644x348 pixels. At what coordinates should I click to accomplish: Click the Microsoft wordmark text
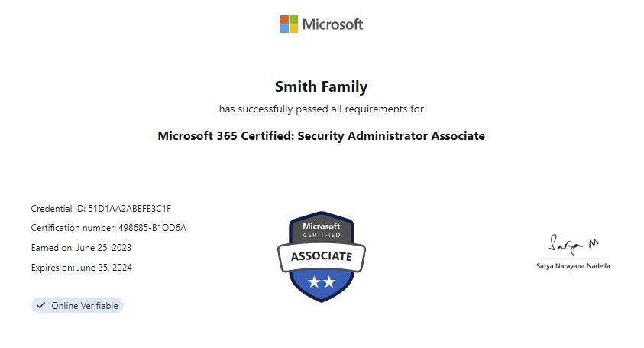(x=332, y=24)
